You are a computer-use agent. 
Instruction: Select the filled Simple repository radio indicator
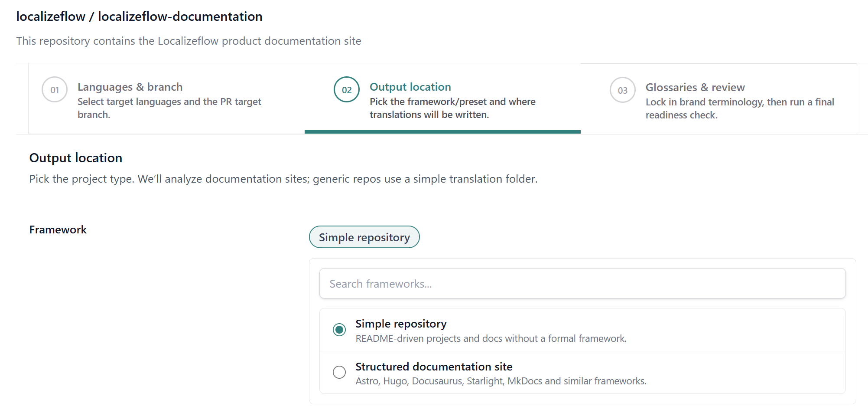[339, 330]
